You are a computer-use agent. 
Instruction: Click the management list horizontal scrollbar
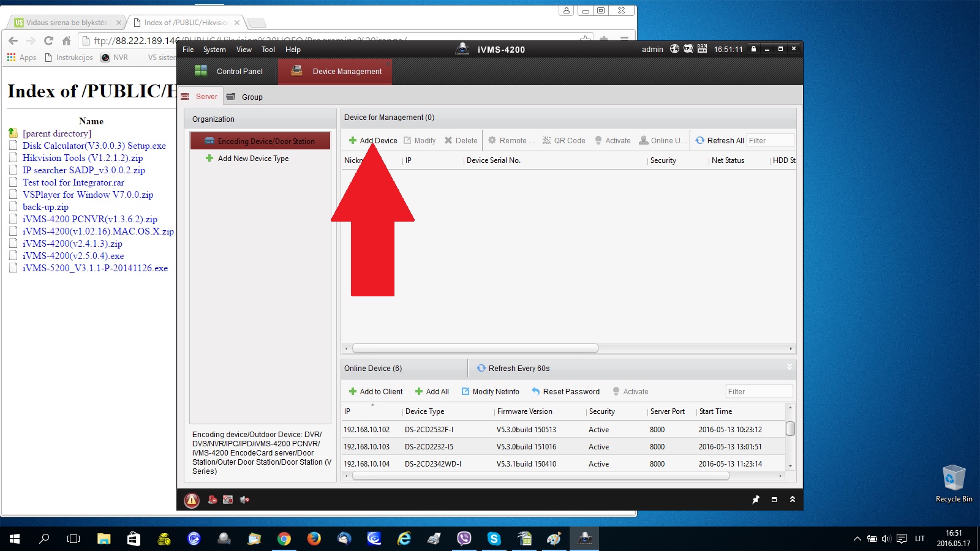475,348
